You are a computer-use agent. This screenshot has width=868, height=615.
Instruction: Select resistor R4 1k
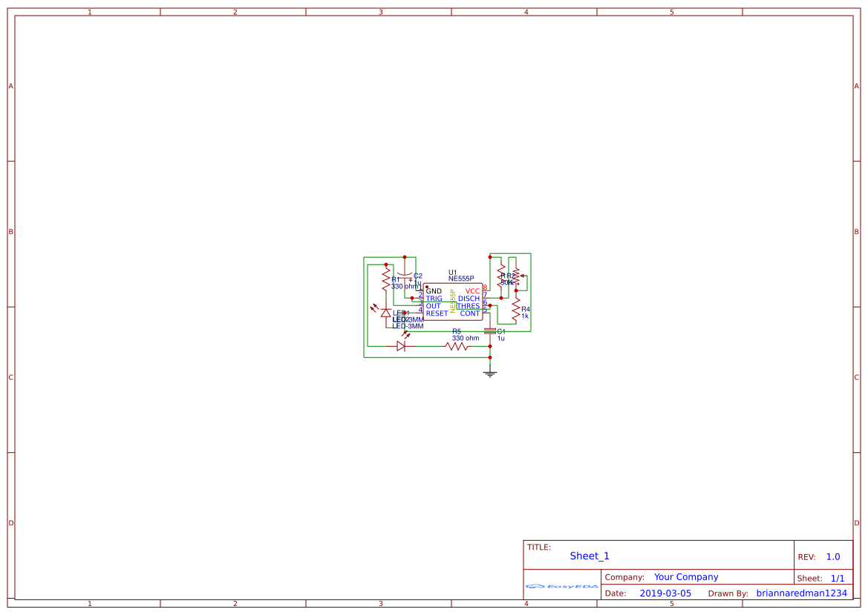[518, 310]
